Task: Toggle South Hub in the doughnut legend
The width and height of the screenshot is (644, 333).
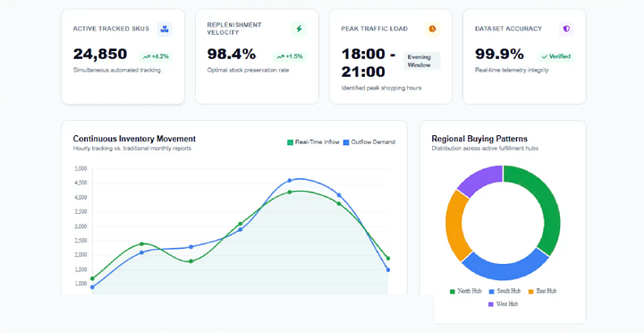Action: tap(504, 291)
